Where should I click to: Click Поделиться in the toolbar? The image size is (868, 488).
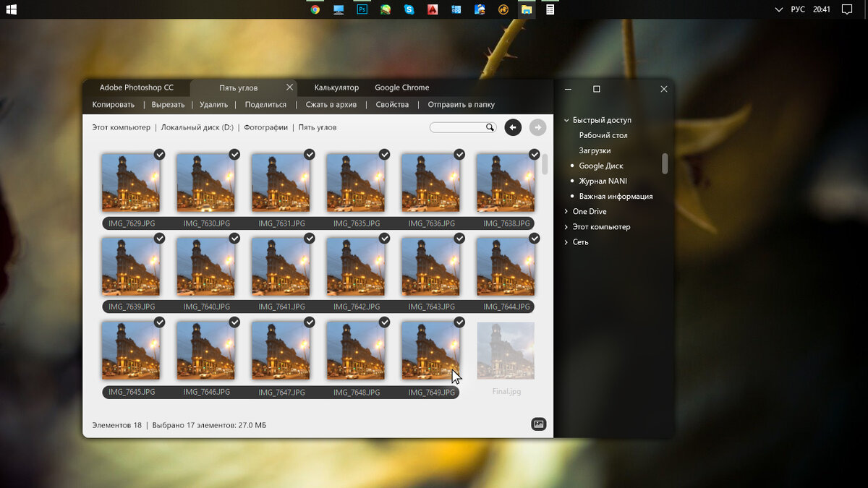tap(265, 104)
